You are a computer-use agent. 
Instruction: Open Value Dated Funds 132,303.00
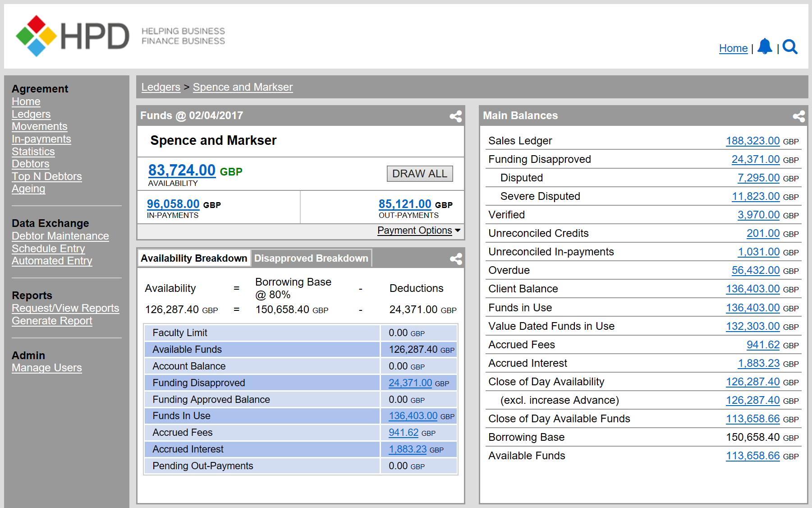pyautogui.click(x=753, y=326)
